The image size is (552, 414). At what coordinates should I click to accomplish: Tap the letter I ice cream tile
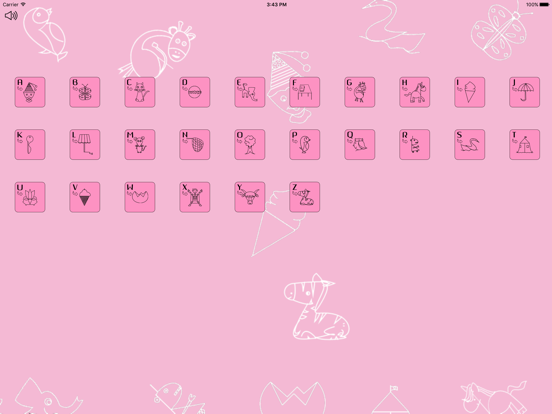[469, 92]
